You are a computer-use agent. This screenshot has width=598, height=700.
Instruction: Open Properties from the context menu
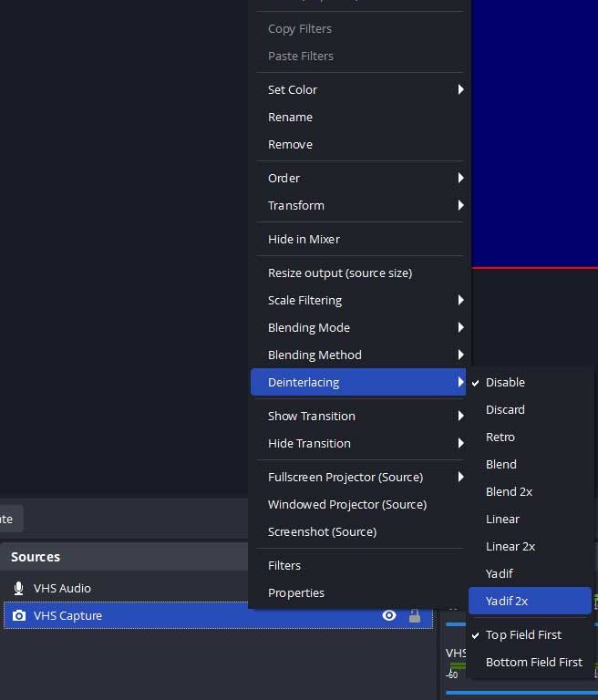(296, 592)
